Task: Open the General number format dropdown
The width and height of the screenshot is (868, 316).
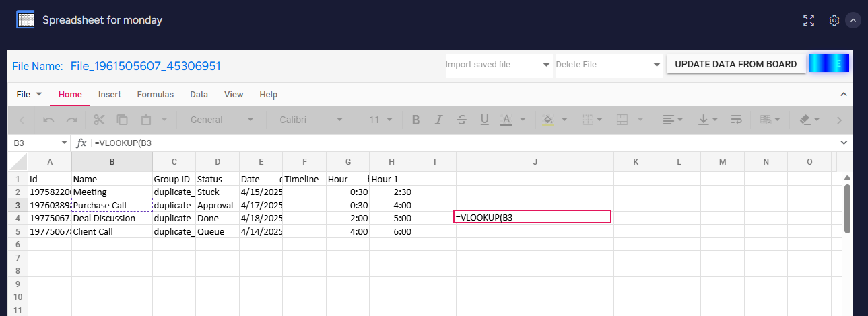Action: (x=220, y=120)
